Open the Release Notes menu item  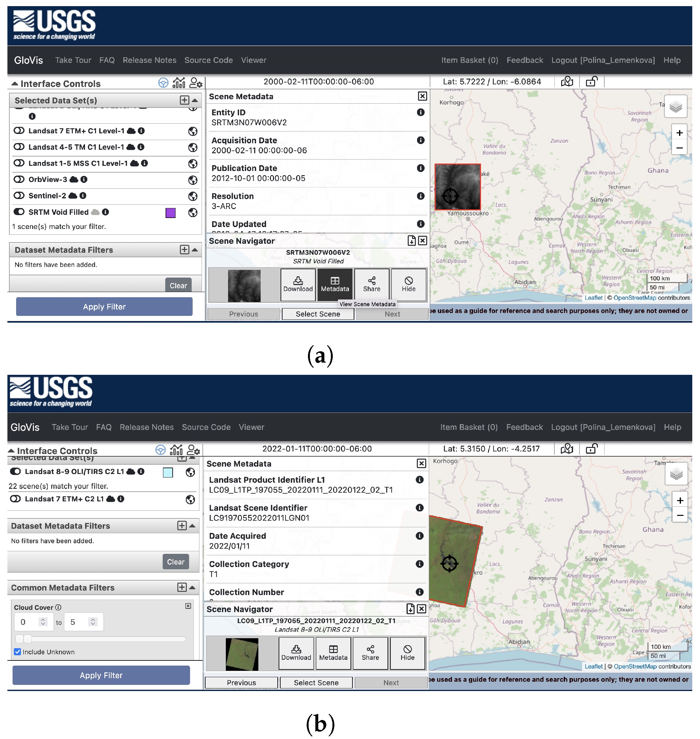(149, 60)
